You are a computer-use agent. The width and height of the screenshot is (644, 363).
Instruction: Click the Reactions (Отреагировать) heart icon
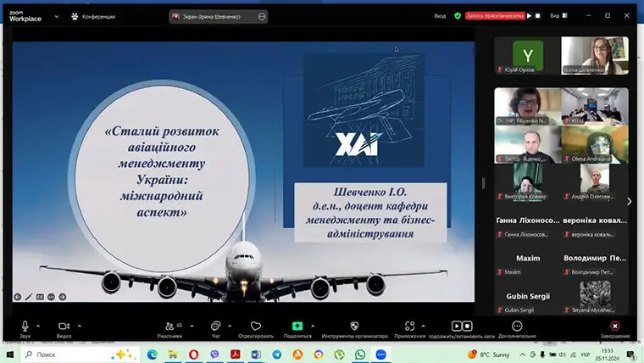pyautogui.click(x=256, y=326)
